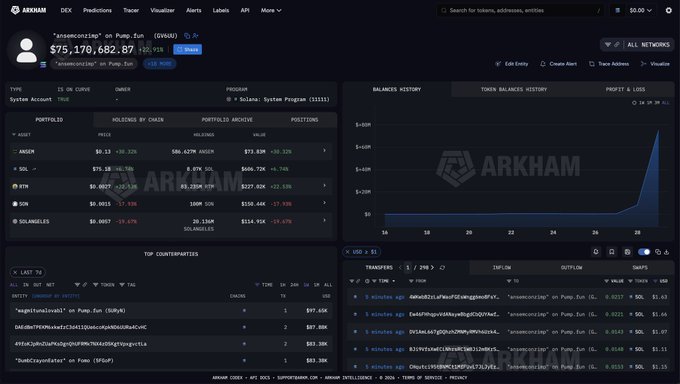680x384 pixels.
Task: Expand the SOLANGELES asset row chevron
Action: tap(324, 220)
